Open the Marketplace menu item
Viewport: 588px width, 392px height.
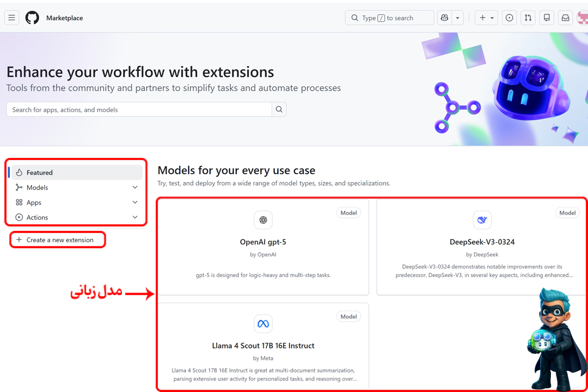[x=64, y=17]
